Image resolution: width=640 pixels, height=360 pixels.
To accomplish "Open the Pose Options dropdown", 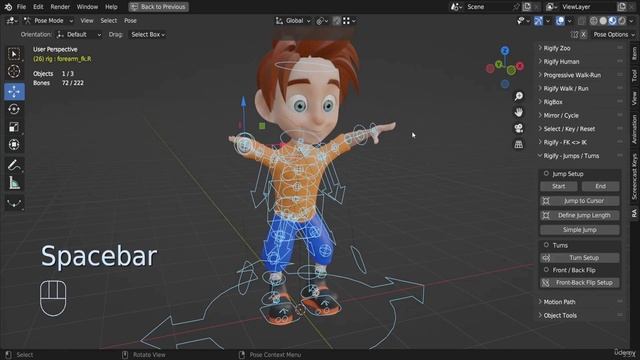I will 614,35.
